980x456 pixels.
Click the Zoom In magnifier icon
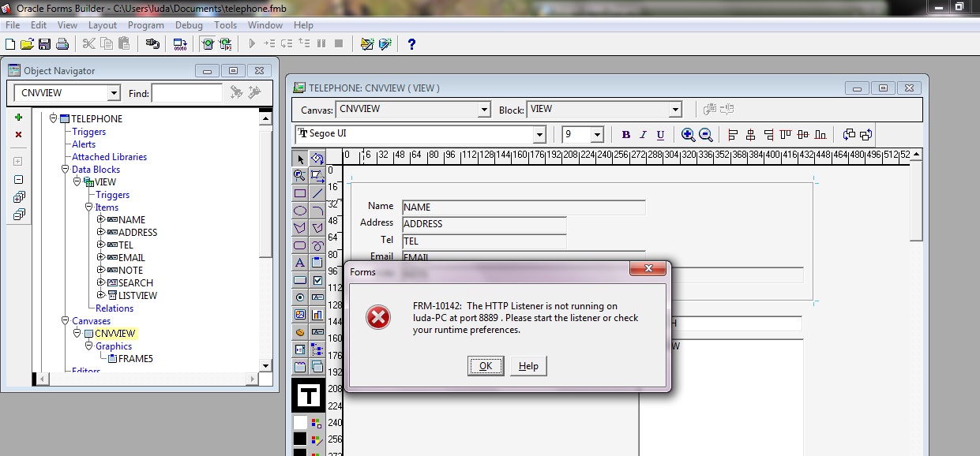688,135
